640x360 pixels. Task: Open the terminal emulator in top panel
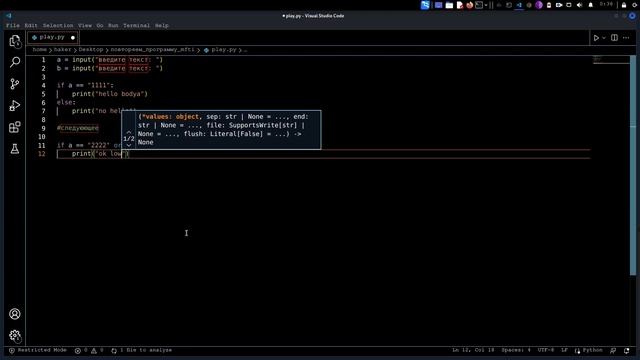coord(479,5)
